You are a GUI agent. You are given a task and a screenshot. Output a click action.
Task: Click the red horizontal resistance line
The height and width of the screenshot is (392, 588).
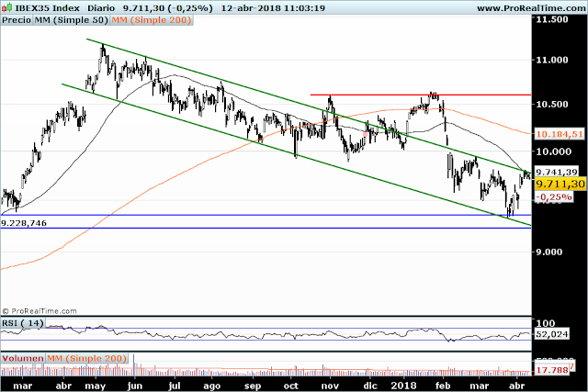[x=421, y=95]
